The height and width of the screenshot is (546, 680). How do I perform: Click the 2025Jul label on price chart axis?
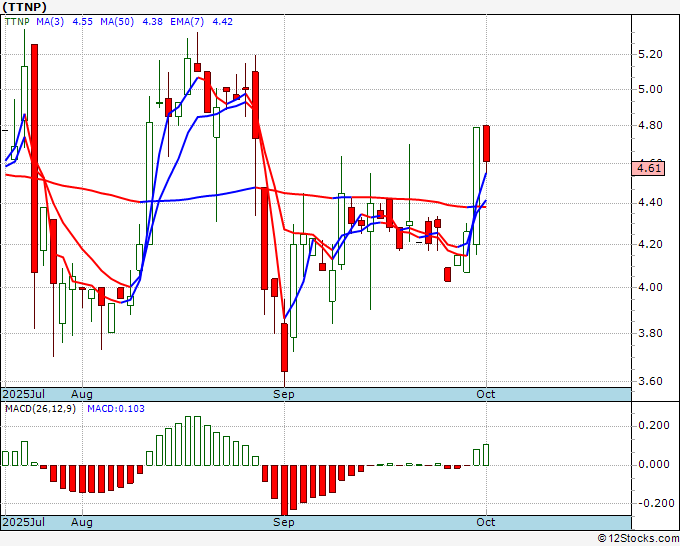[24, 395]
